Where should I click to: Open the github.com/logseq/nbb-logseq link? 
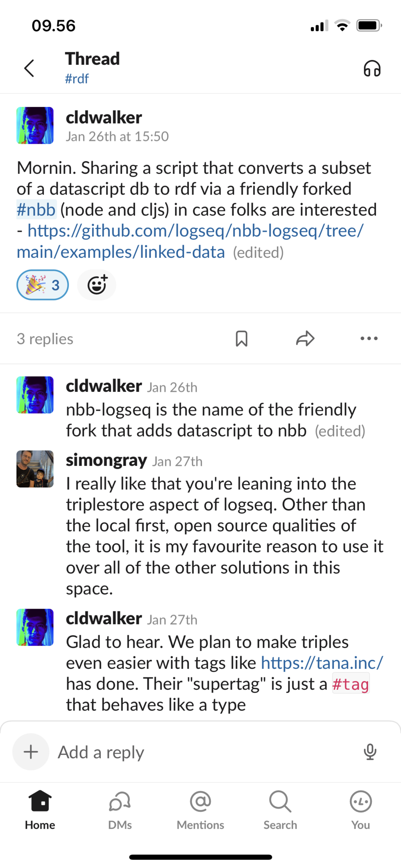[190, 241]
